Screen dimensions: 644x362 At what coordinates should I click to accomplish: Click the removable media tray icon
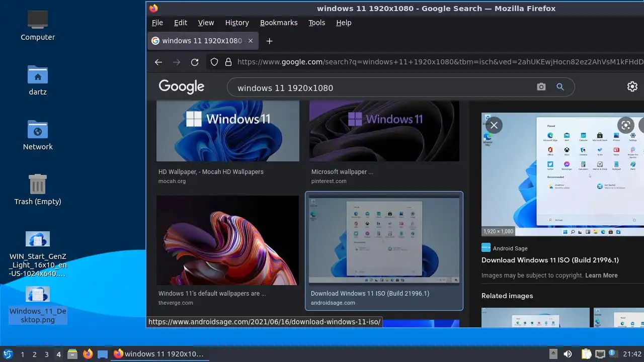click(553, 354)
